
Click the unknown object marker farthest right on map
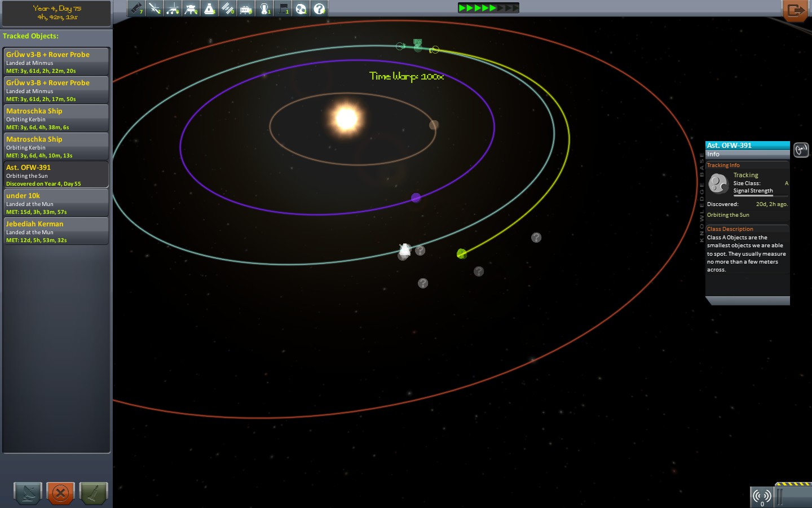pos(536,238)
